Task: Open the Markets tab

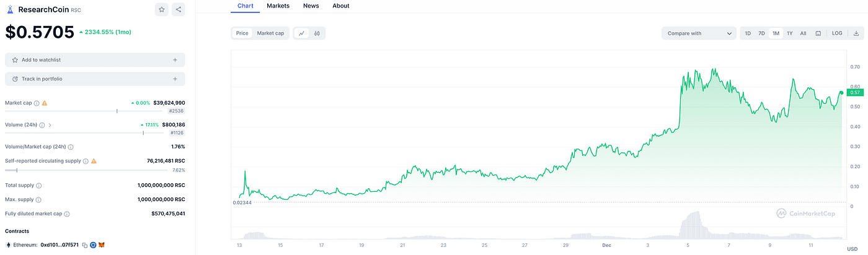Action: 278,6
